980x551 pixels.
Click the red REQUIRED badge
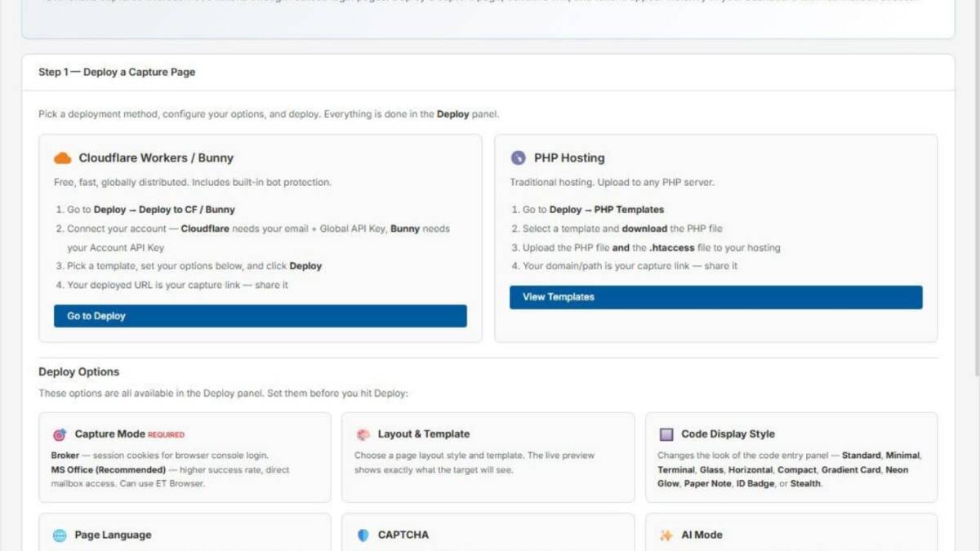point(167,435)
